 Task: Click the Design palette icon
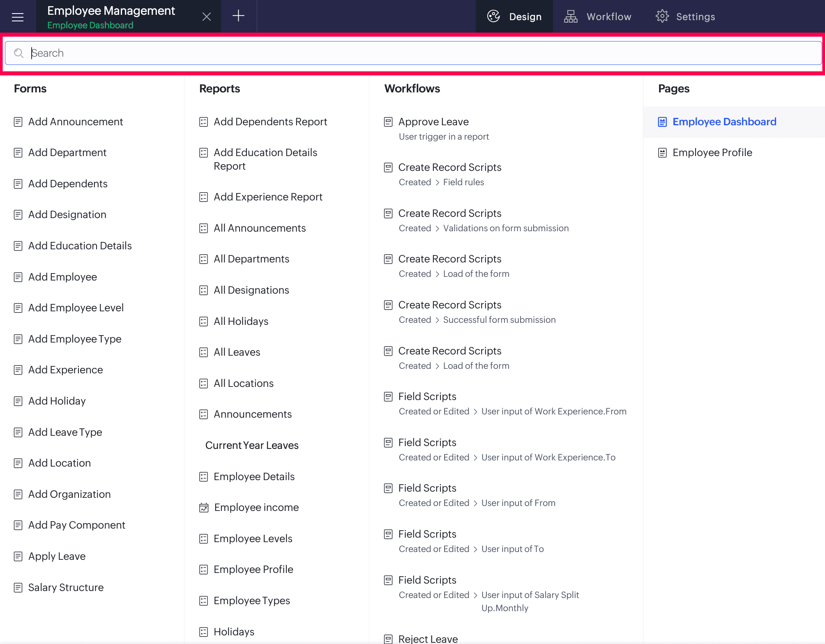493,16
